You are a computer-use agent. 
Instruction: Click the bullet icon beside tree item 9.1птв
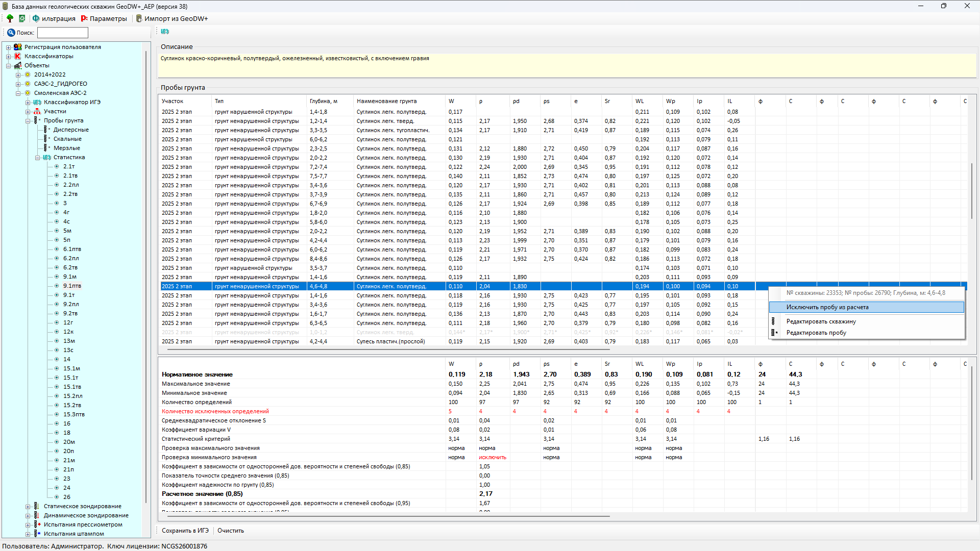click(57, 286)
